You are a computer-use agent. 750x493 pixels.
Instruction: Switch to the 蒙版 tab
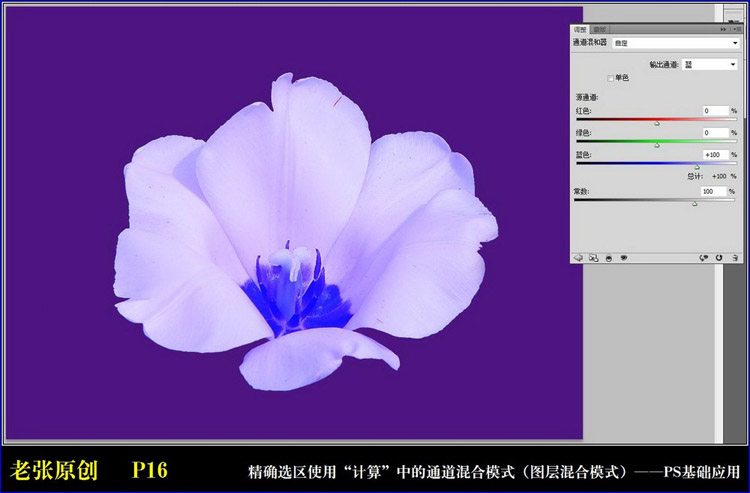[600, 30]
